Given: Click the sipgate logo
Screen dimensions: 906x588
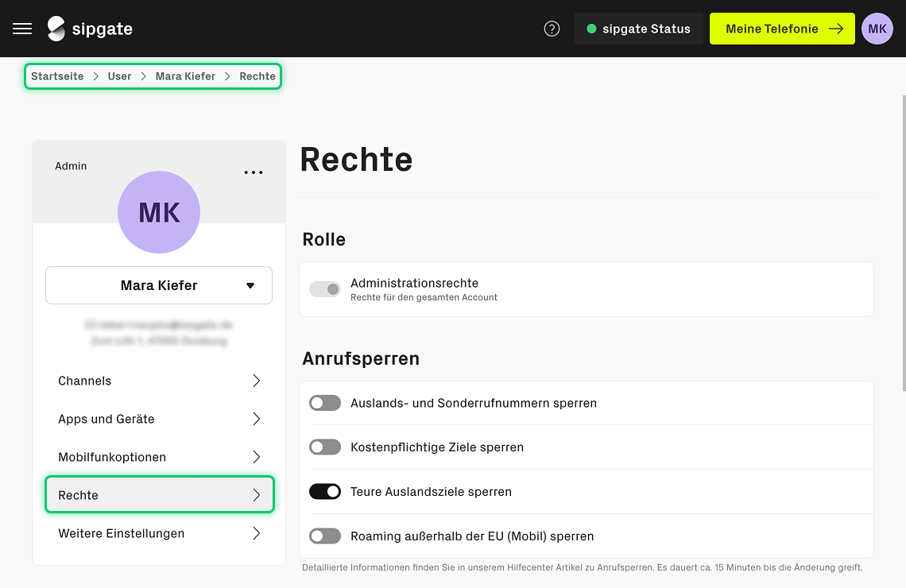Looking at the screenshot, I should tap(90, 29).
